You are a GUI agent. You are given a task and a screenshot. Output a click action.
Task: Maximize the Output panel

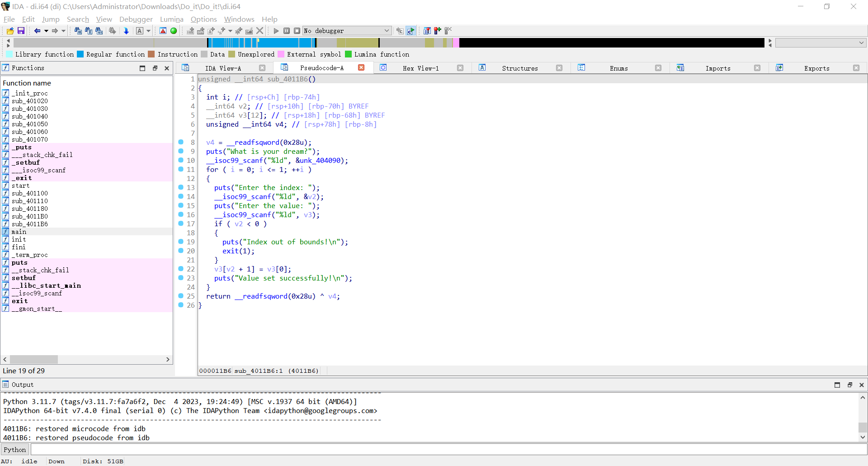[837, 385]
